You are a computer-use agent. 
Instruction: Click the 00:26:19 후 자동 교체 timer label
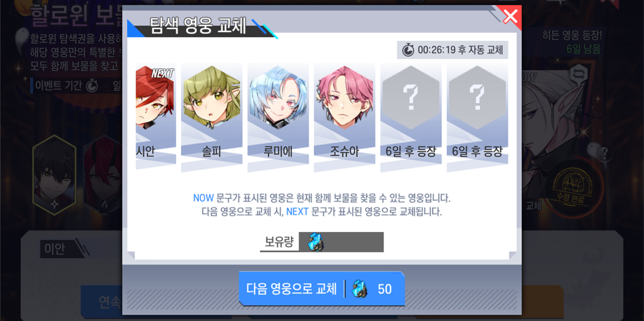(x=460, y=50)
